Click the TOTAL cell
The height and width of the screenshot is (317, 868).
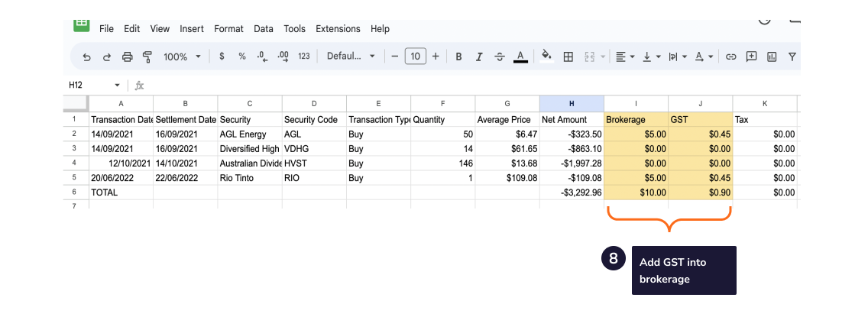click(x=121, y=192)
